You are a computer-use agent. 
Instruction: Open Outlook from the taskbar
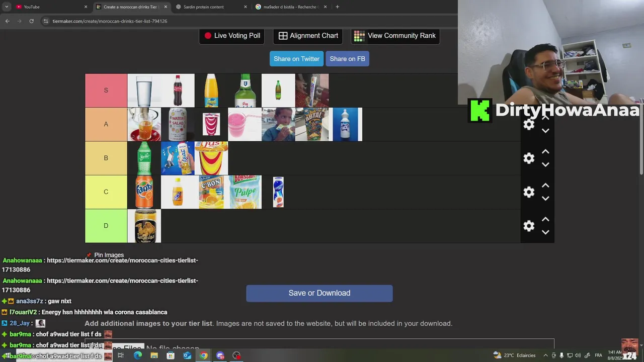pos(187,355)
